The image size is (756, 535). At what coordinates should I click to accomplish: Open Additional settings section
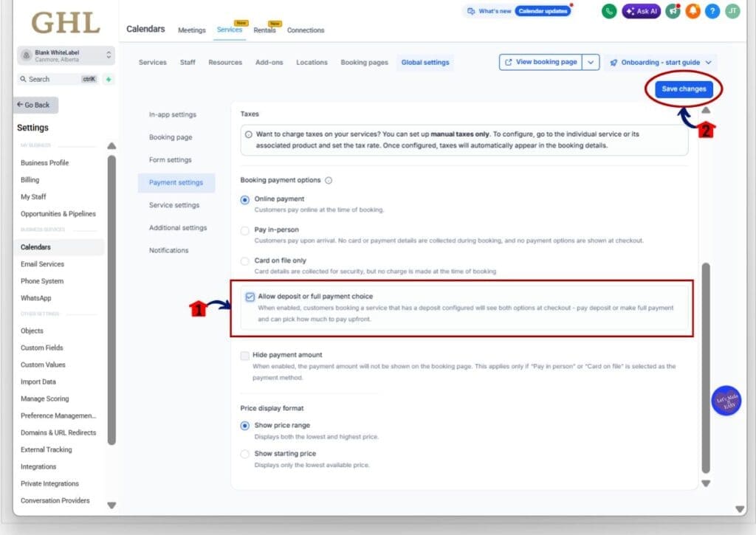click(178, 228)
